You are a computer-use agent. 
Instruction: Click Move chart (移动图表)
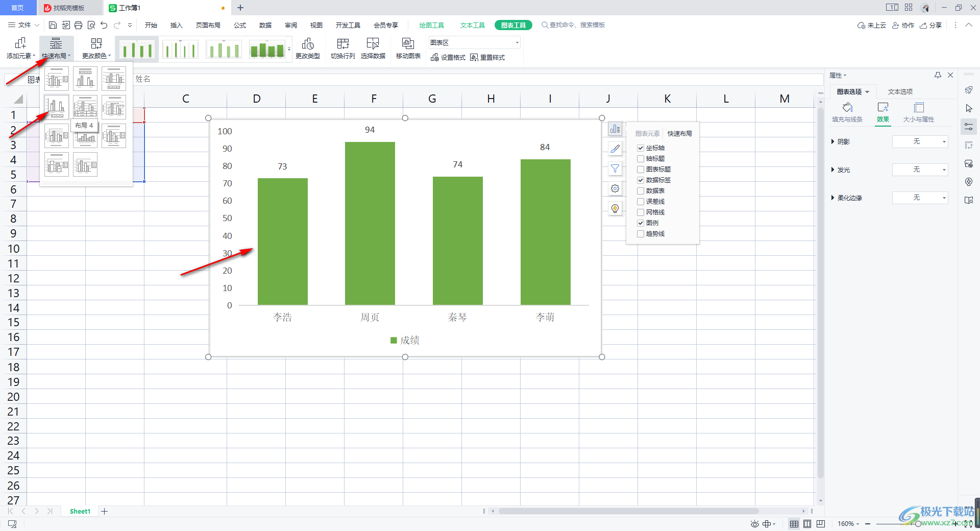pyautogui.click(x=408, y=49)
